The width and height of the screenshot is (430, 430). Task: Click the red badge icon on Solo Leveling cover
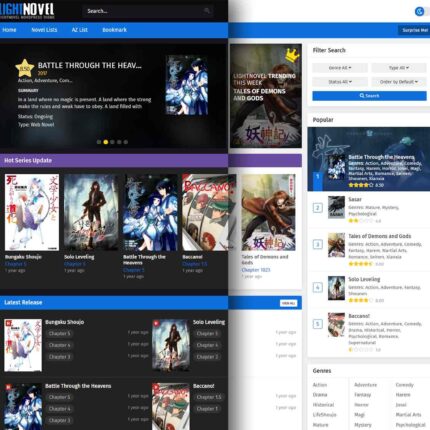(156, 323)
